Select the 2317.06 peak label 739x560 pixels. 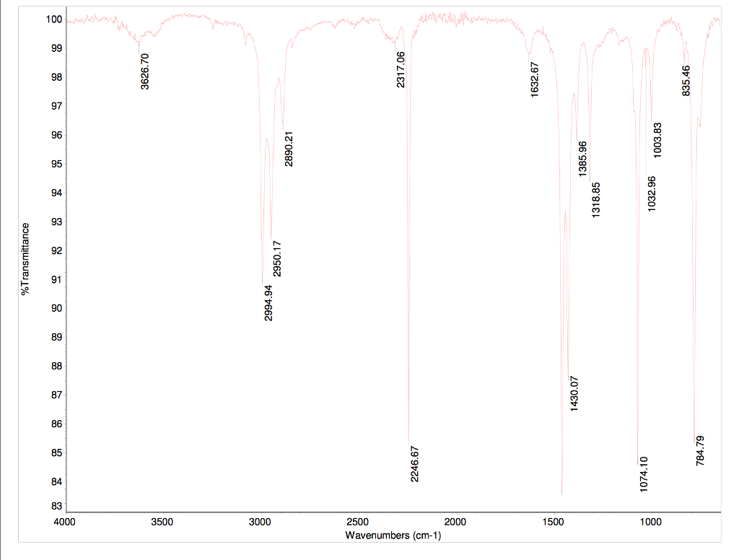click(402, 70)
